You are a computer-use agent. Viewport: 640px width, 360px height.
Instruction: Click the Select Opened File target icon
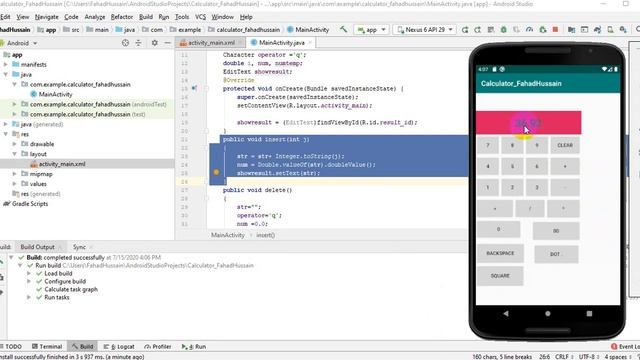[x=125, y=43]
